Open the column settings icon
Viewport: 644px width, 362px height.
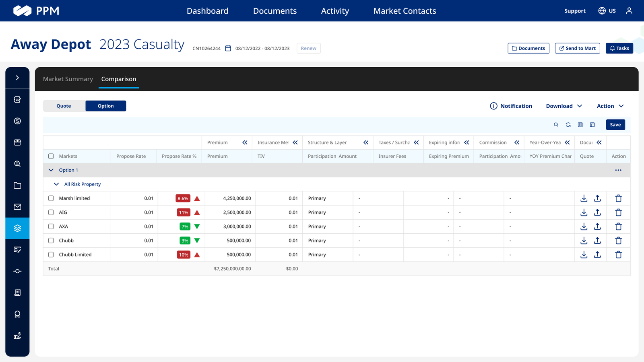[x=580, y=125]
